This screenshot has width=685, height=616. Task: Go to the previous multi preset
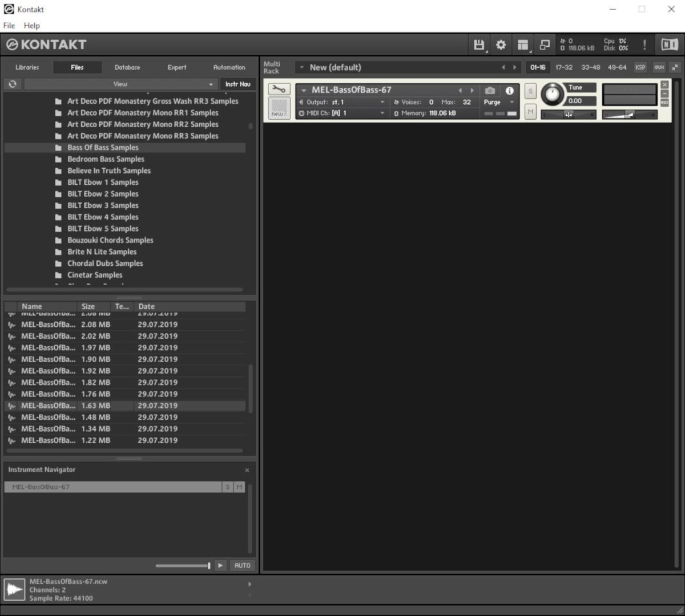pos(503,67)
